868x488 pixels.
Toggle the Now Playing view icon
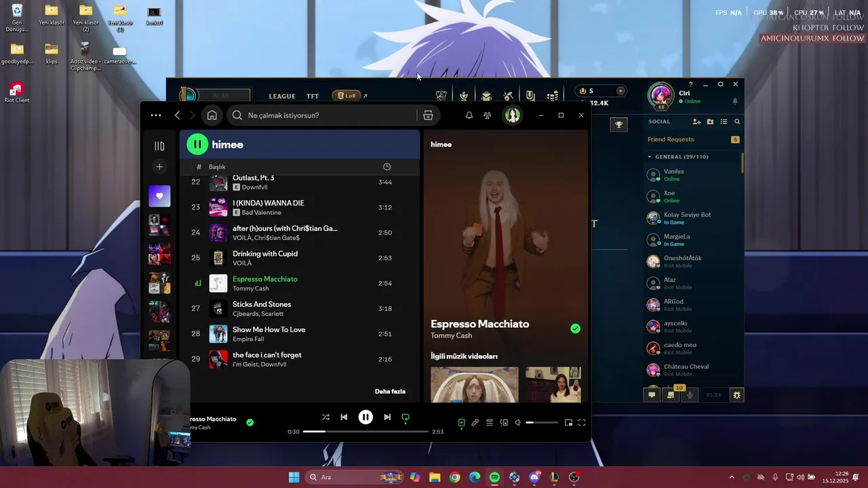461,423
